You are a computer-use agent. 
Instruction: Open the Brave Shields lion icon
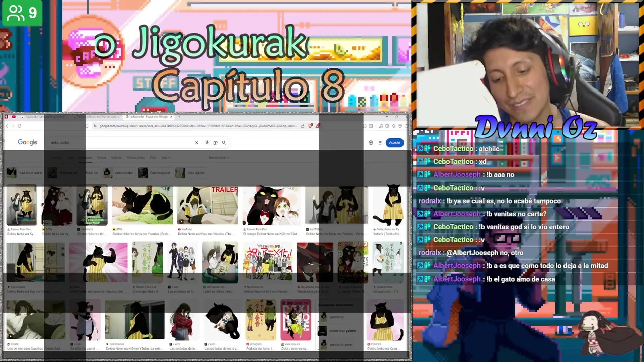click(310, 126)
